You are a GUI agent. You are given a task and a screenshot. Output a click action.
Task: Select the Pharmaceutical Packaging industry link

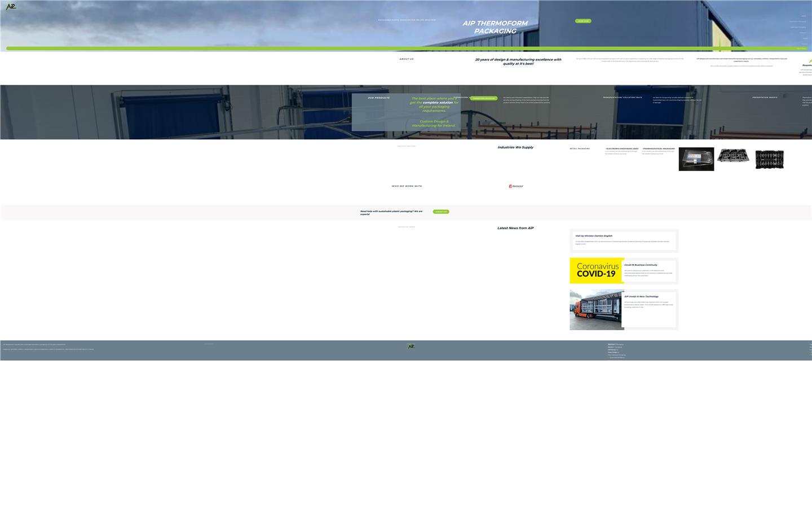659,148
